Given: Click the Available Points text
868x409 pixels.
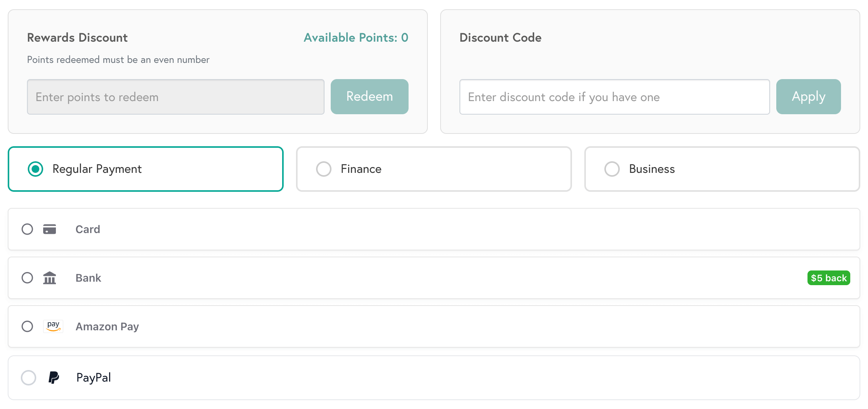Looking at the screenshot, I should (x=355, y=37).
